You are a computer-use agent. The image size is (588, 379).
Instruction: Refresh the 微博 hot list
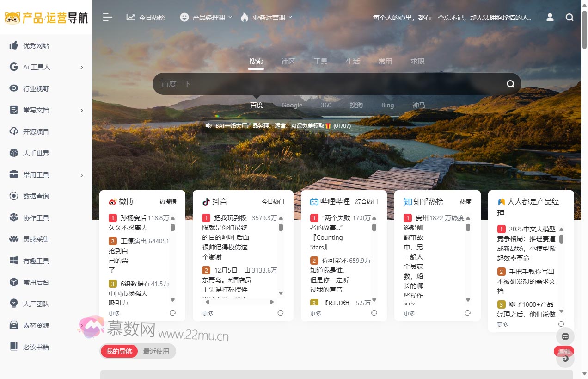click(172, 313)
